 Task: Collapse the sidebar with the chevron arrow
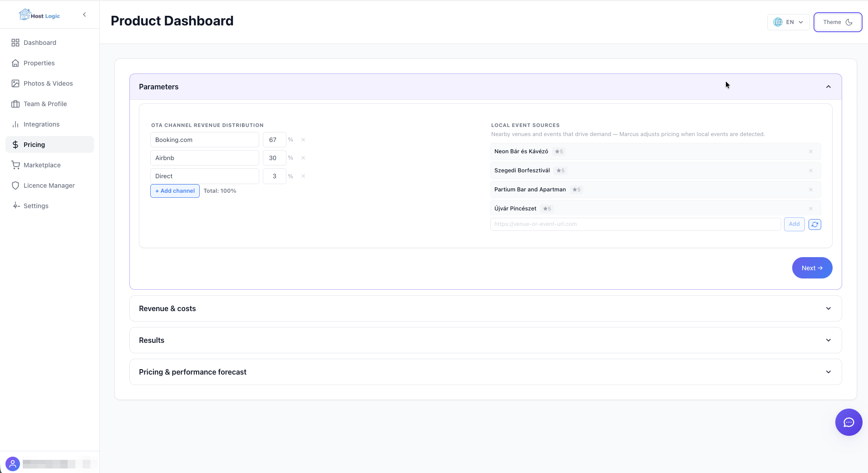tap(84, 15)
